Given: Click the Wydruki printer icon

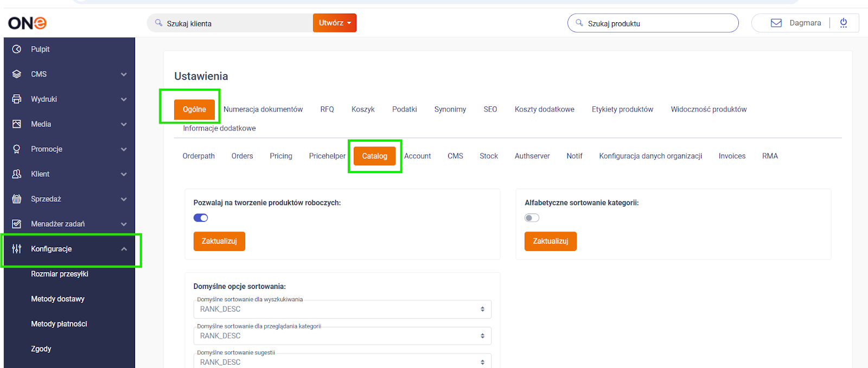Looking at the screenshot, I should (x=17, y=99).
